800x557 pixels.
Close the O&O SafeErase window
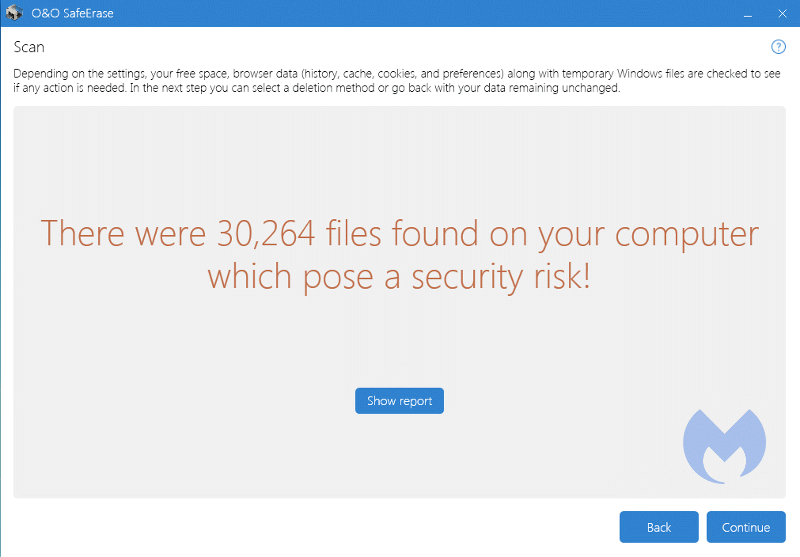click(780, 13)
